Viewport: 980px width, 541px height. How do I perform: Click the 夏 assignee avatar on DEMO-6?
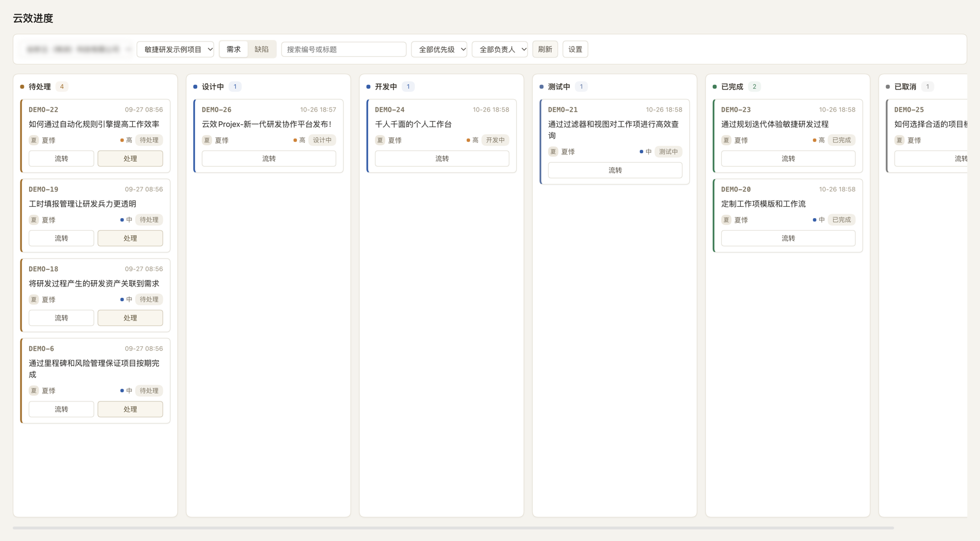coord(34,391)
